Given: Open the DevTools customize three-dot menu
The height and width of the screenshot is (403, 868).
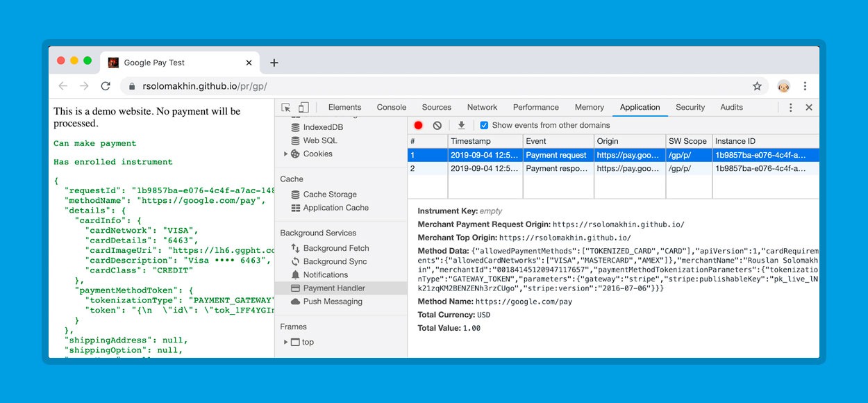Looking at the screenshot, I should pos(790,108).
